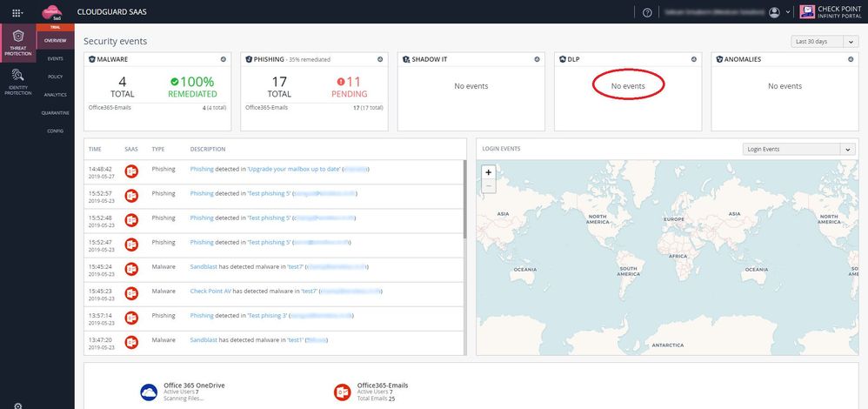Click the 'Upgrade your mailbox up to date' link
This screenshot has height=409, width=868.
coord(293,169)
